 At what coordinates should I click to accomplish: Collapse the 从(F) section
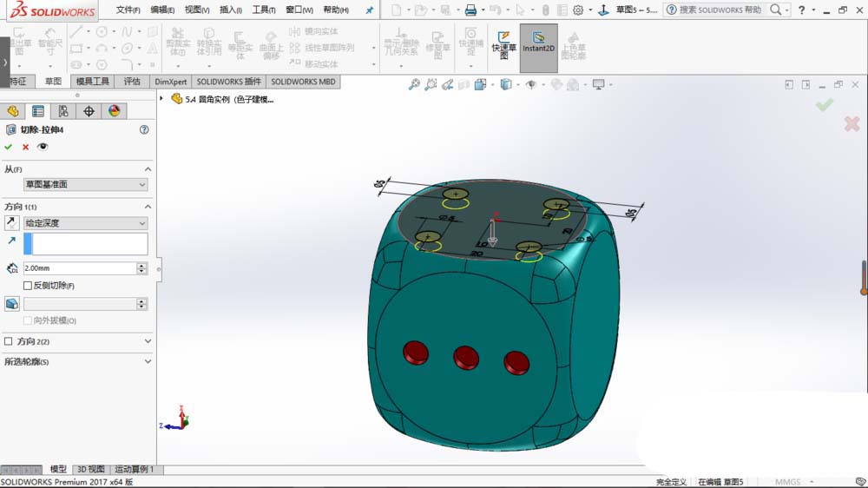(148, 169)
